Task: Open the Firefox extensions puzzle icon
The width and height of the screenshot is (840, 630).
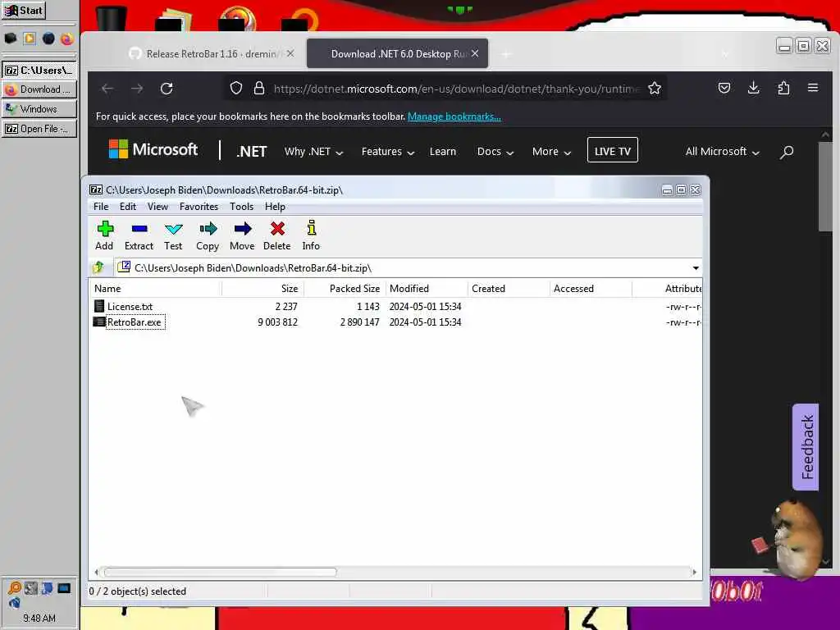Action: pyautogui.click(x=783, y=89)
